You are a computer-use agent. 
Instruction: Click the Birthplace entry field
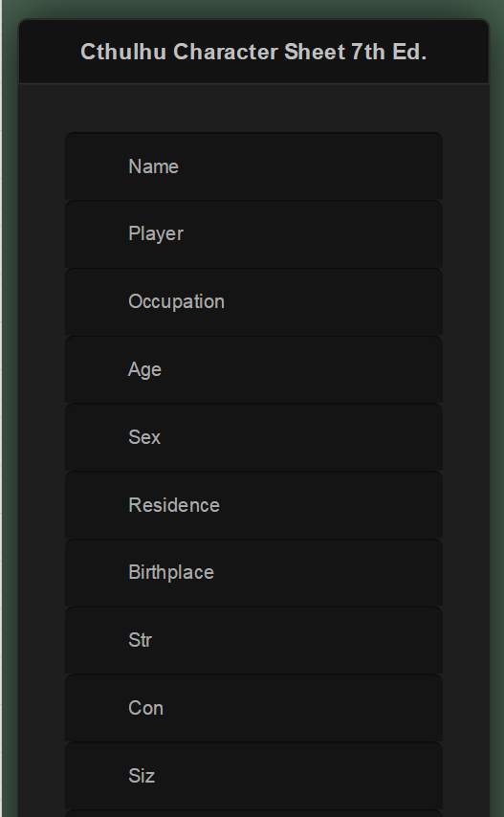point(253,573)
